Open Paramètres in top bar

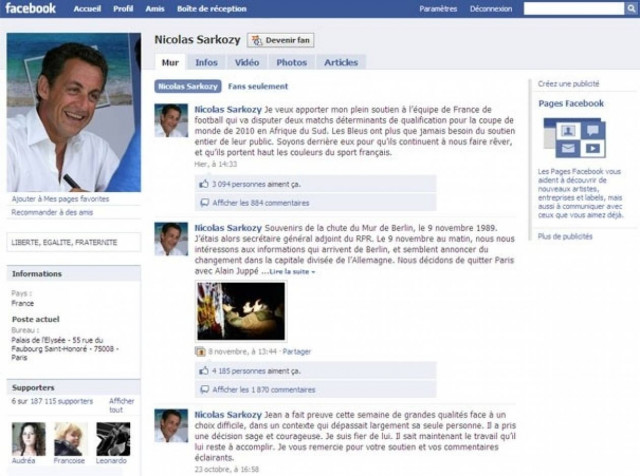(x=438, y=9)
